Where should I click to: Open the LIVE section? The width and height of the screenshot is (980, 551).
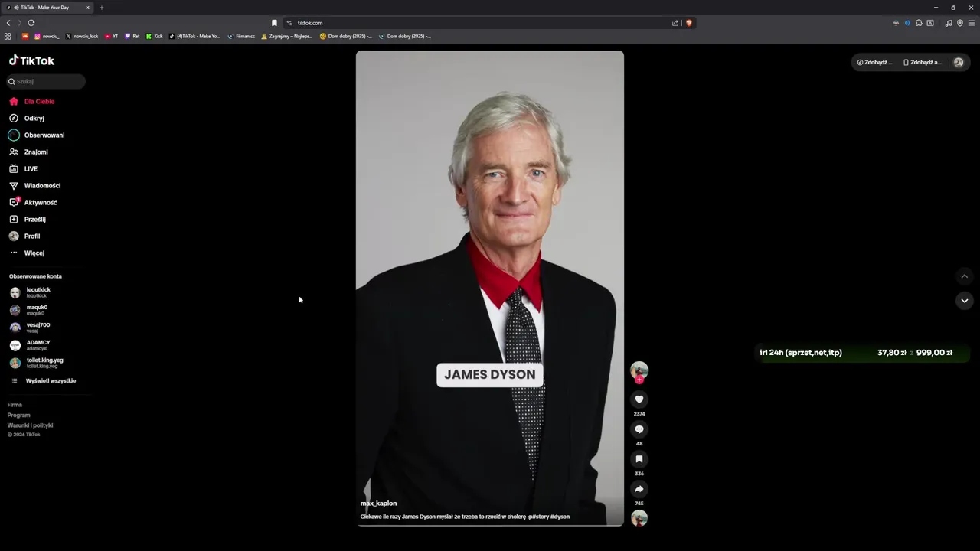click(x=23, y=168)
